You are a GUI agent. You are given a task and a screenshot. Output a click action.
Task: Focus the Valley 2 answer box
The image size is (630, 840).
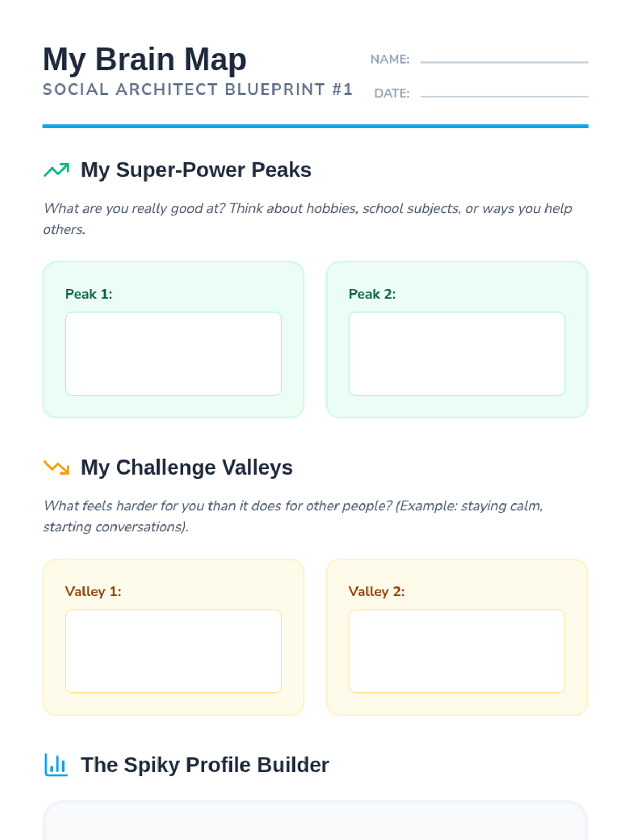[457, 651]
